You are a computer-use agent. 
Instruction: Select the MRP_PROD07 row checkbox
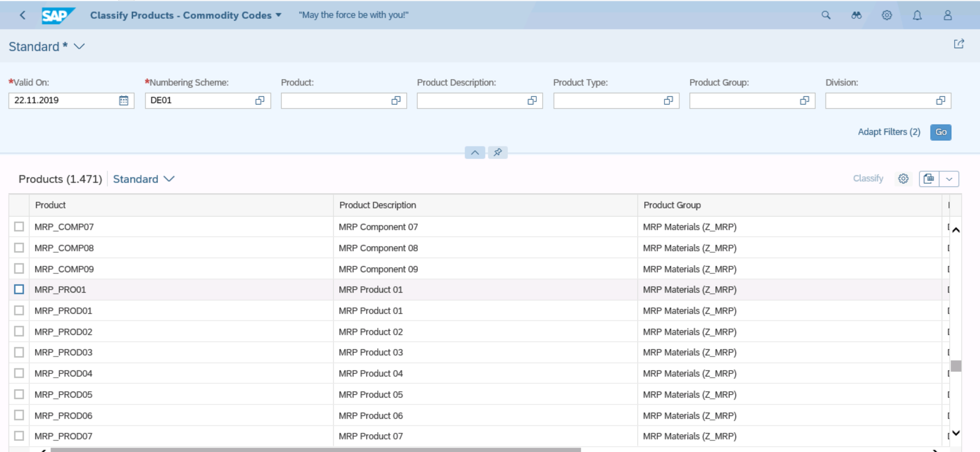point(19,436)
